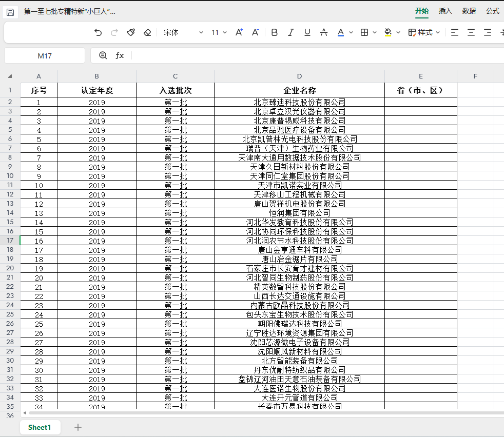Toggle italic formatting
This screenshot has height=437, width=504.
[x=291, y=32]
